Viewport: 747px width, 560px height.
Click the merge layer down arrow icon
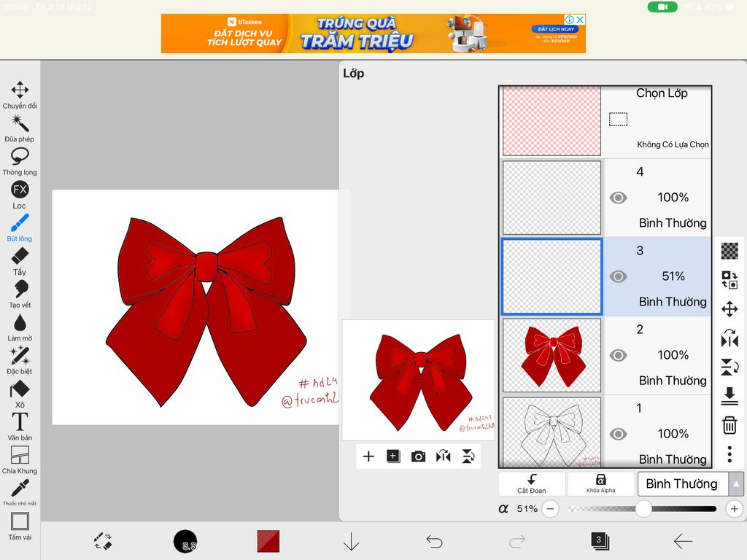(x=729, y=396)
